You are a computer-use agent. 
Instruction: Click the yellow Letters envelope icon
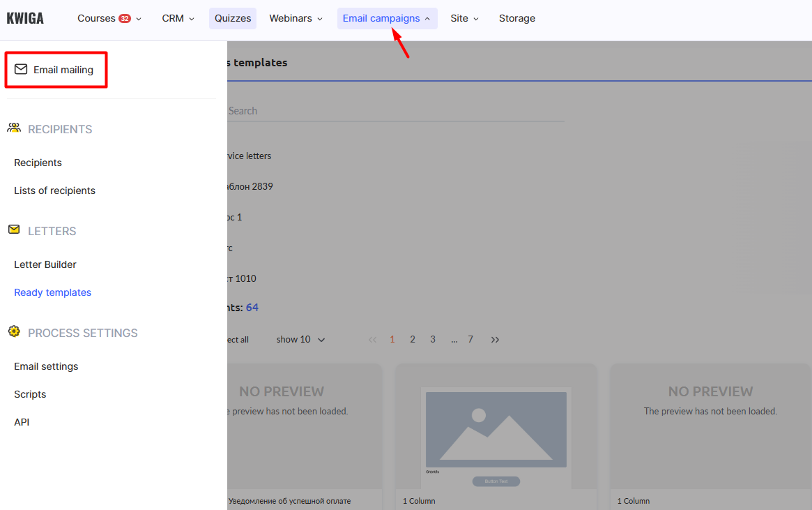click(14, 230)
